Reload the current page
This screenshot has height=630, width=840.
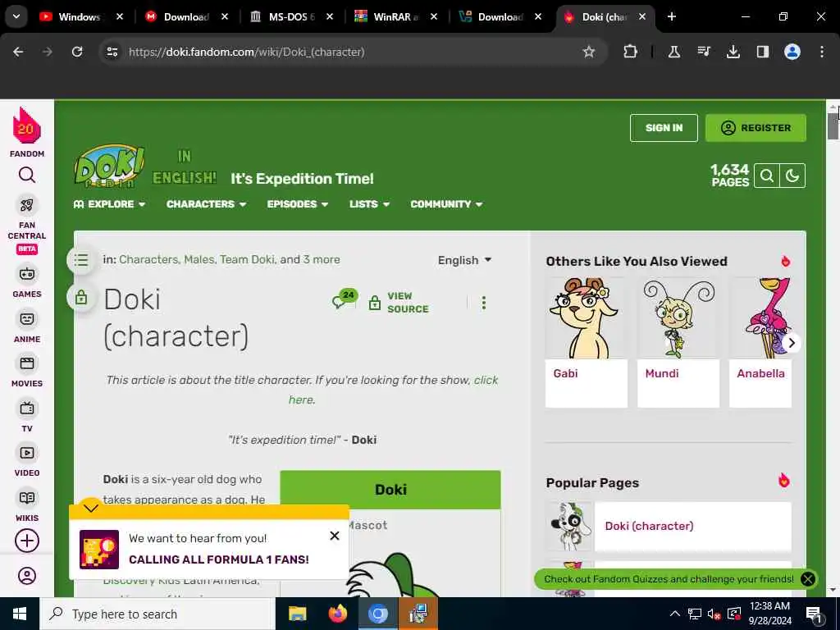point(77,52)
